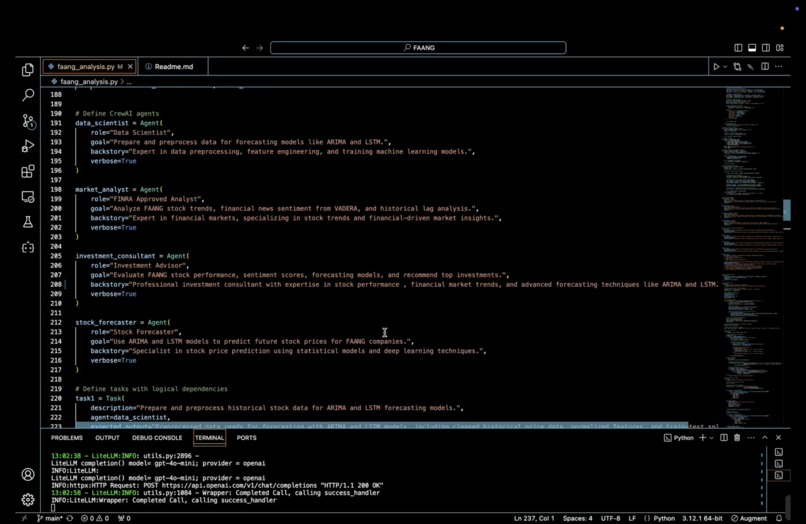This screenshot has width=806, height=524.
Task: Click ports forwarded count in status bar
Action: 124,518
